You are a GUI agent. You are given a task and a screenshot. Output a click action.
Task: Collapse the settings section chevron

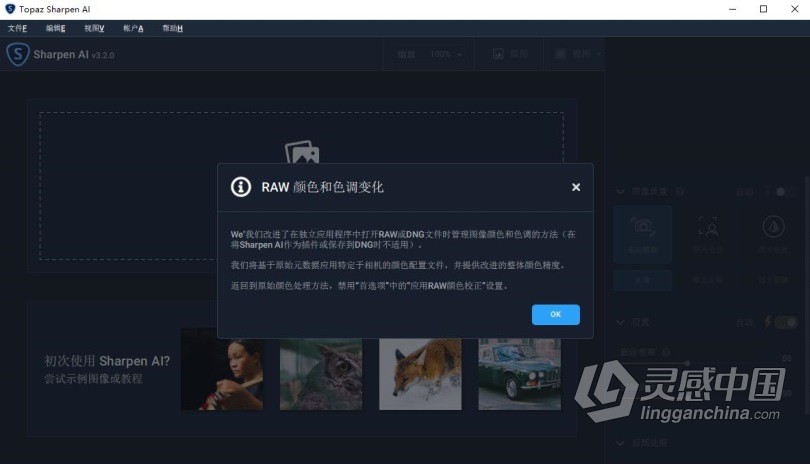pyautogui.click(x=620, y=322)
